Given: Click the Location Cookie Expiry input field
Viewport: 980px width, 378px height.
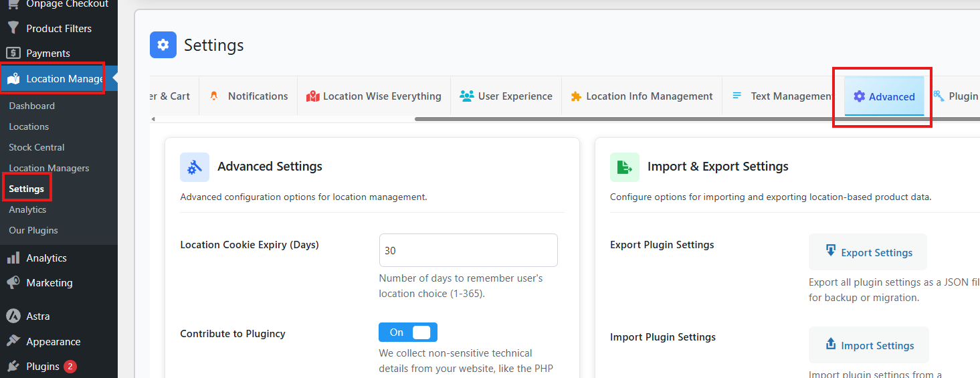Looking at the screenshot, I should click(x=468, y=250).
